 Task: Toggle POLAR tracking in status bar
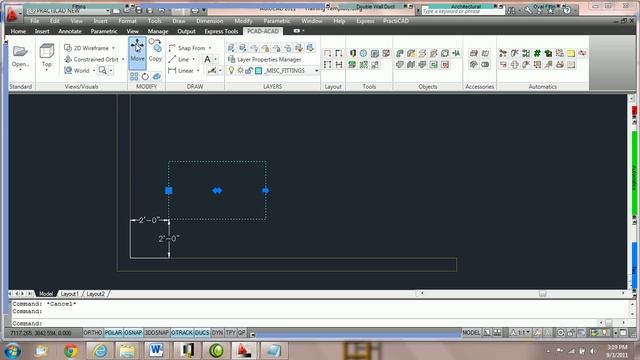[x=113, y=333]
